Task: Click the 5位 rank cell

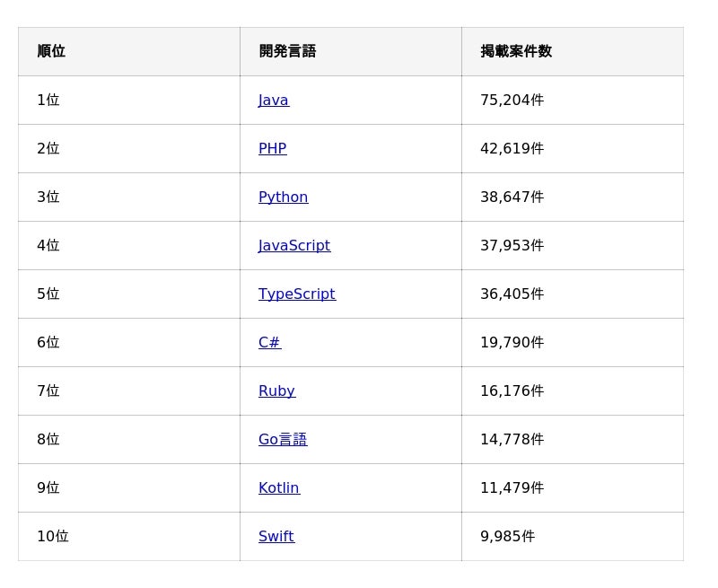Action: tap(48, 294)
